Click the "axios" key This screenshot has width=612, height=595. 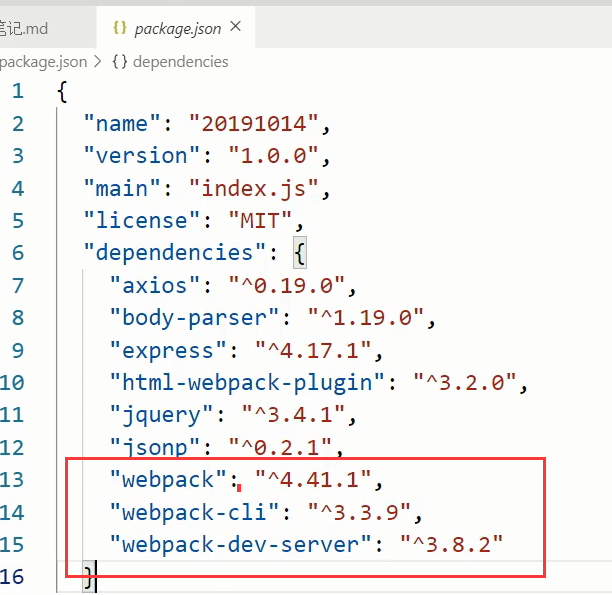(x=155, y=285)
